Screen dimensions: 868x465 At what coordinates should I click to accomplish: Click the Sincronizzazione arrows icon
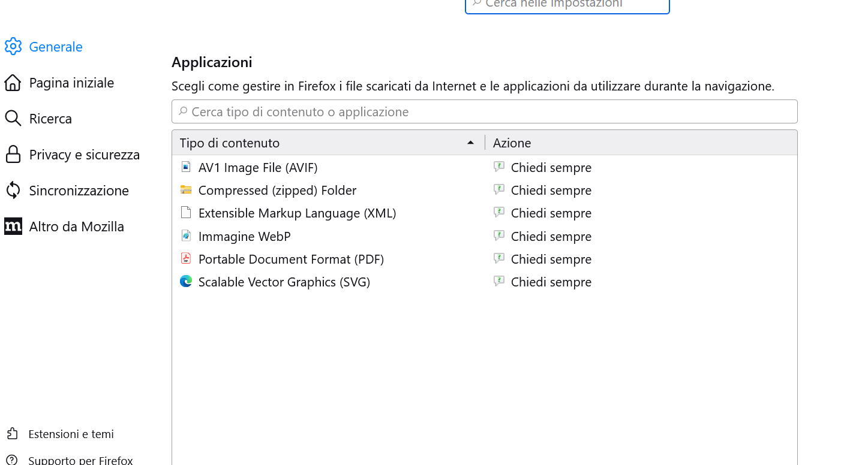click(13, 191)
